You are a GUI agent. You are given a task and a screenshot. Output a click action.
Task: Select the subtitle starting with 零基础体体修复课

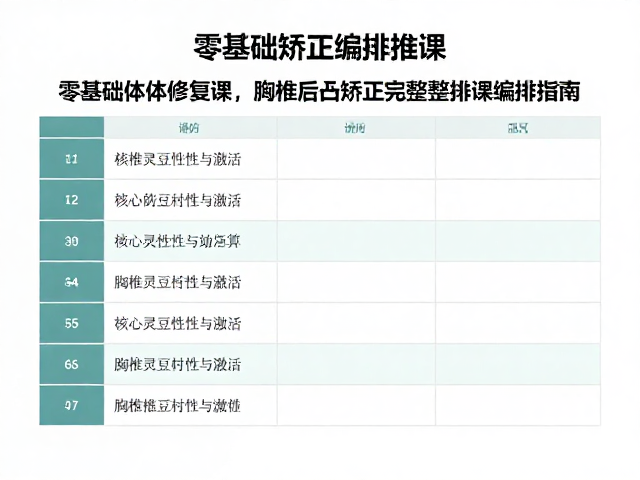click(319, 91)
